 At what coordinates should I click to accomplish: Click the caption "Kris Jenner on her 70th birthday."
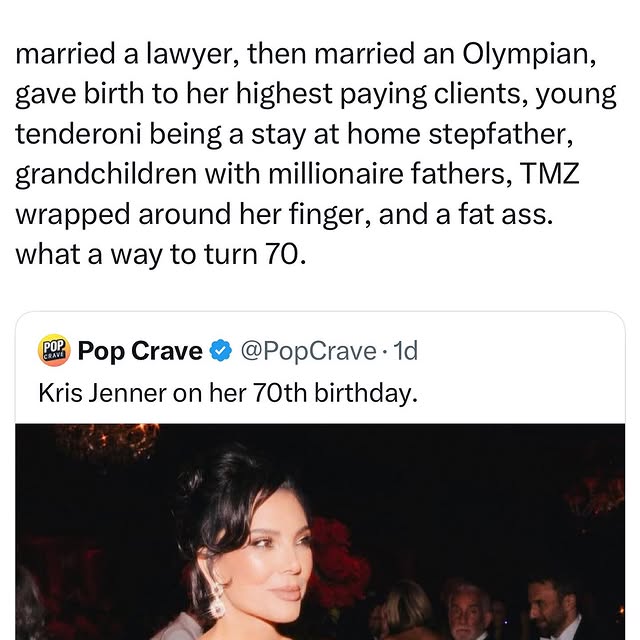[x=225, y=393]
